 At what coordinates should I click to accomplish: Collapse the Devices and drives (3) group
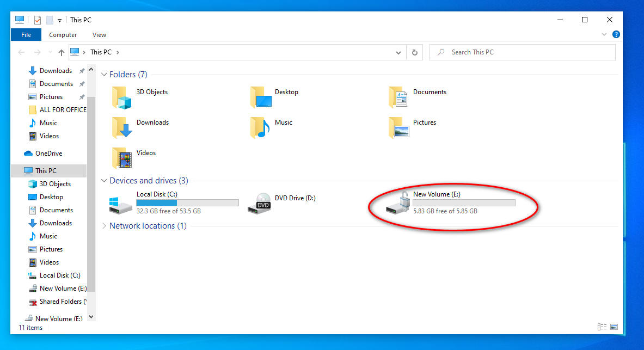(x=105, y=181)
